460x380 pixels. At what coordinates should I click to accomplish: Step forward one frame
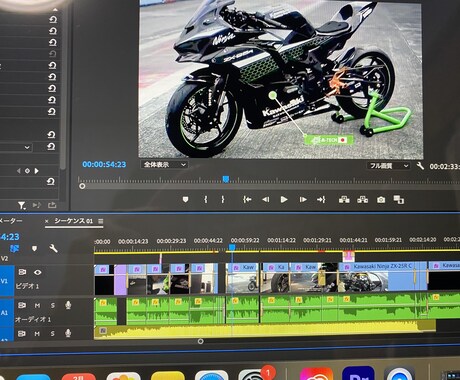(x=303, y=199)
